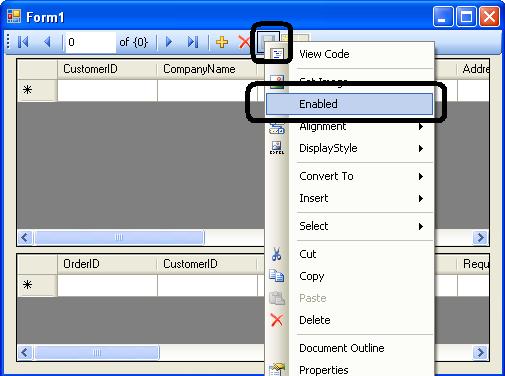Minimize the Form1 window

(x=443, y=16)
